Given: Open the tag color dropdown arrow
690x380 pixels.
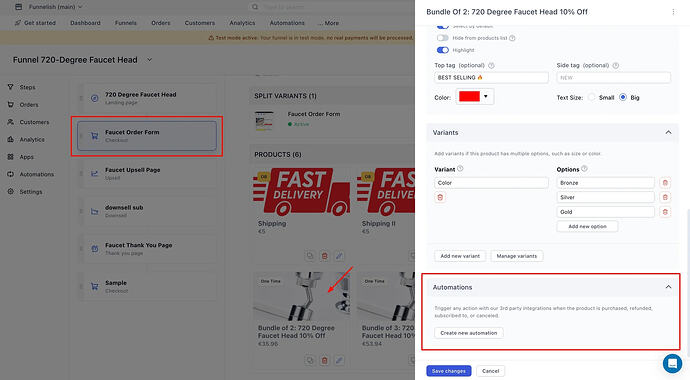Looking at the screenshot, I should 486,96.
